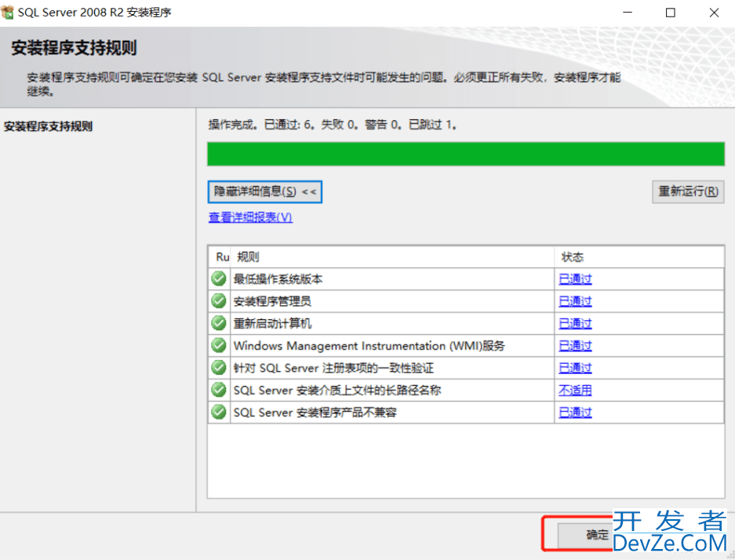The image size is (735, 560).
Task: Select 针对 SQL Server 注册表项的一致性验证 text
Action: point(333,369)
